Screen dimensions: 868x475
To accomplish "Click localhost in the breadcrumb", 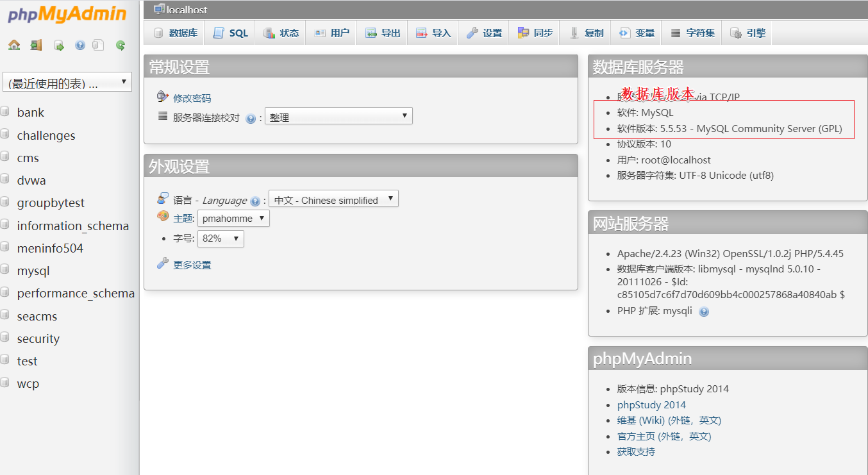I will tap(187, 10).
